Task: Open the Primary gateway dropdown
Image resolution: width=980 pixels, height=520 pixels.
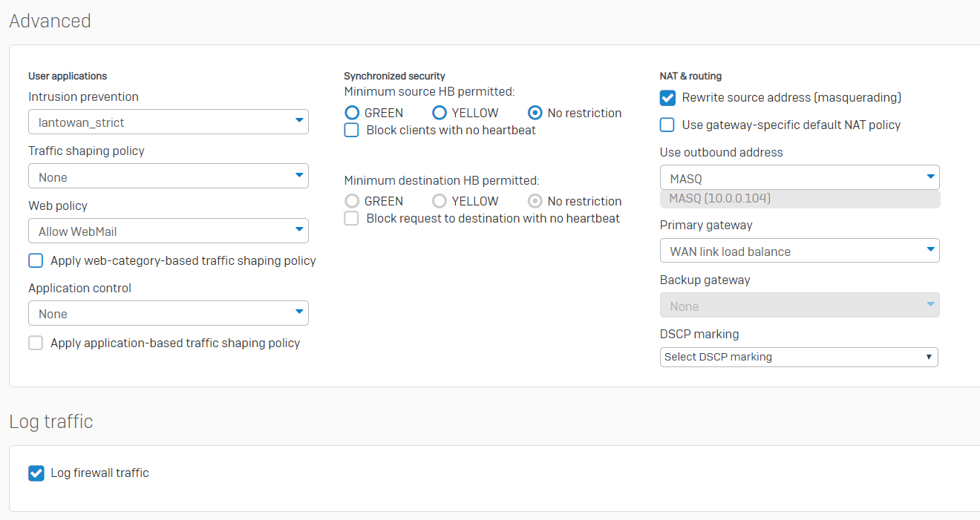Action: pyautogui.click(x=800, y=251)
